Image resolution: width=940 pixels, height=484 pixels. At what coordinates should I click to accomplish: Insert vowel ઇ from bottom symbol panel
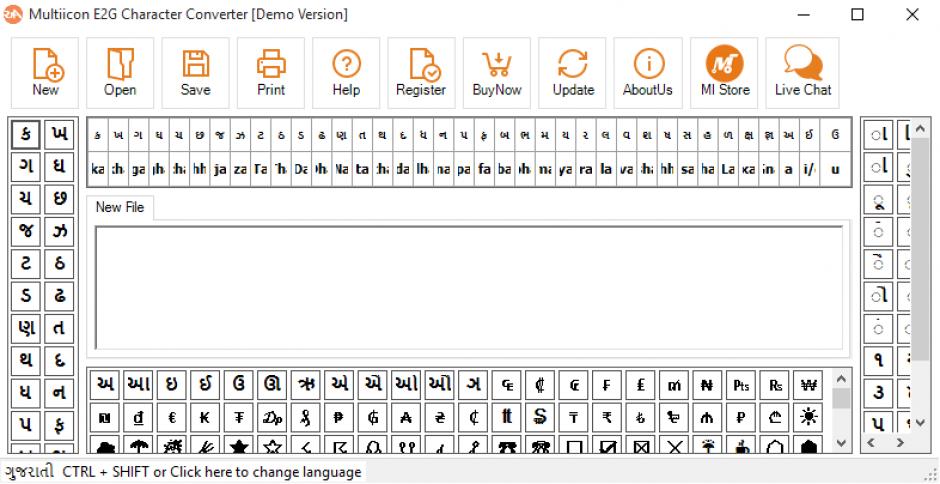tap(172, 385)
